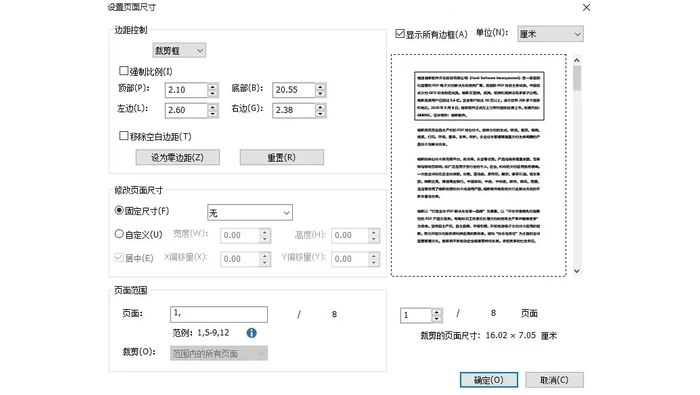Image resolution: width=700 pixels, height=395 pixels.
Task: Cancel with 取消(C) button
Action: [554, 380]
